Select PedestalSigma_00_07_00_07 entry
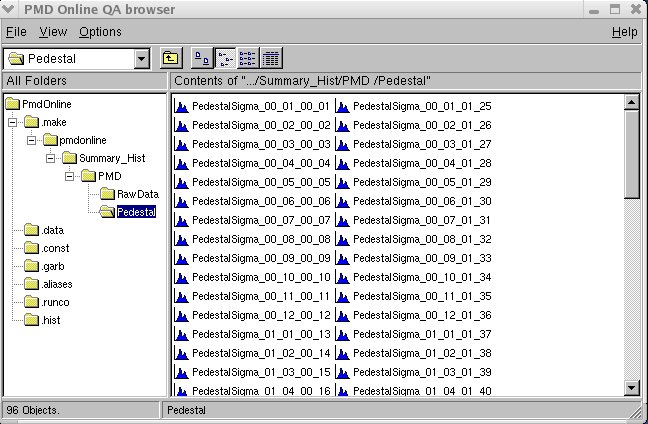This screenshot has width=648, height=424. tap(253, 220)
